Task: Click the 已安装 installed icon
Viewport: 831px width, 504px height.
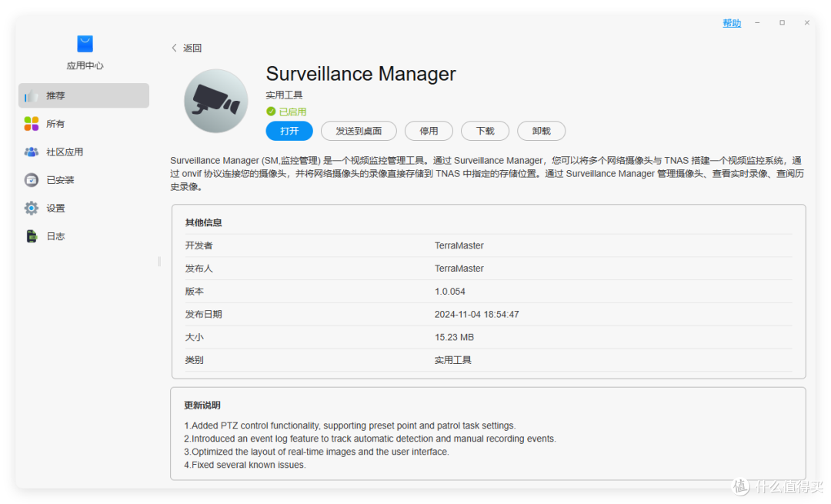Action: (x=32, y=180)
